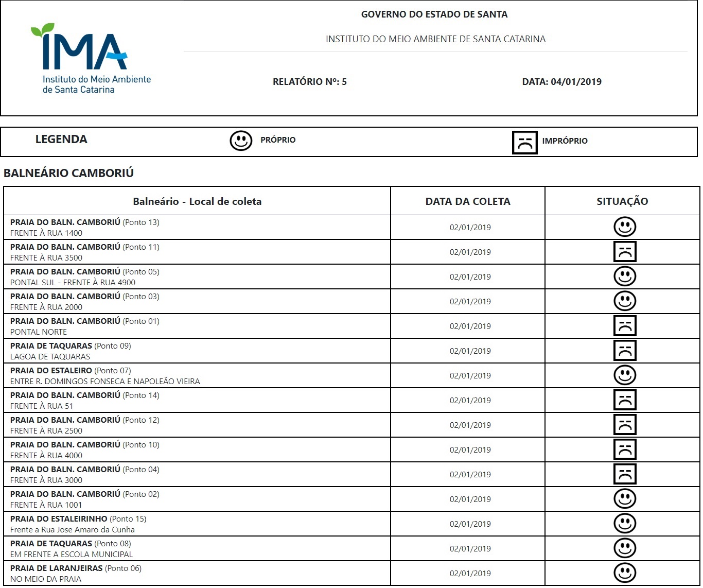Click the status icon for Ponto 07 row
The width and height of the screenshot is (703, 588).
point(625,375)
